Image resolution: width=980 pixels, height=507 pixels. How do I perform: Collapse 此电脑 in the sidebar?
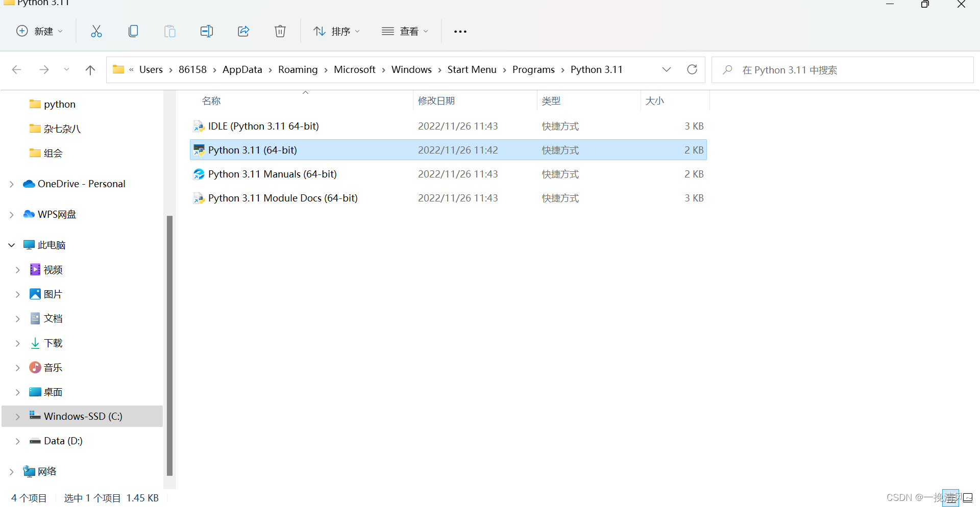tap(11, 245)
